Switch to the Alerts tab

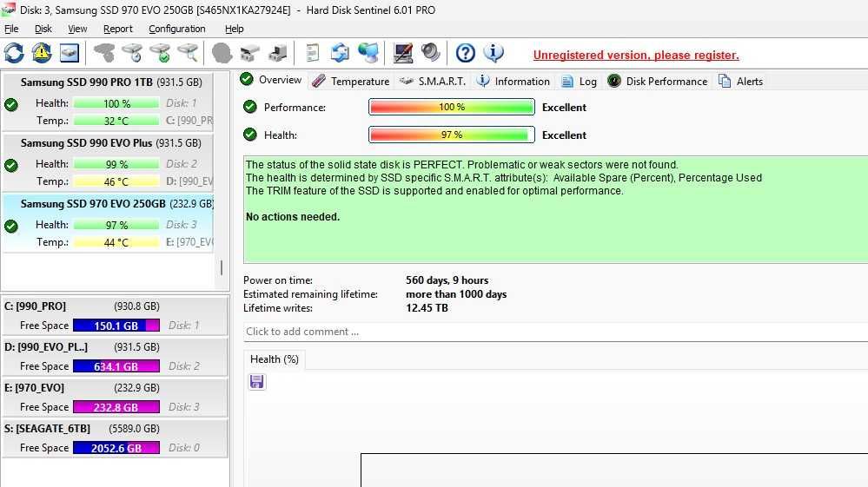tap(740, 82)
